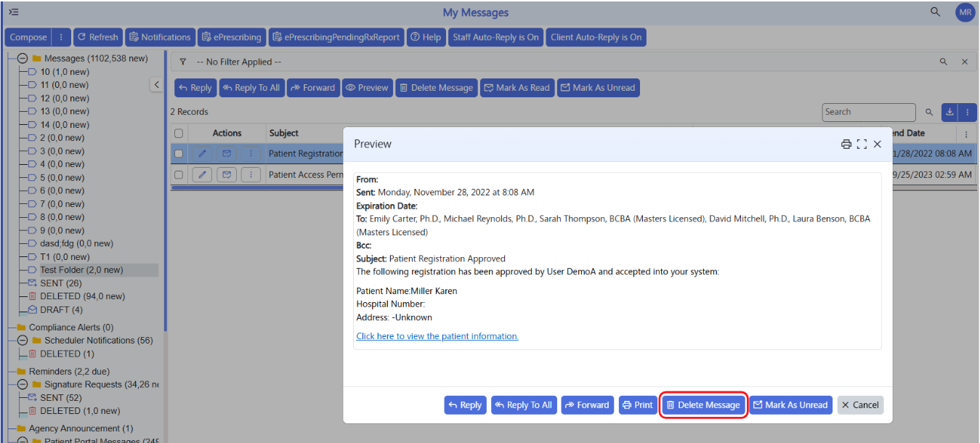Viewport: 980px width, 443px height.
Task: Click the filter bar search icon
Action: tap(944, 62)
